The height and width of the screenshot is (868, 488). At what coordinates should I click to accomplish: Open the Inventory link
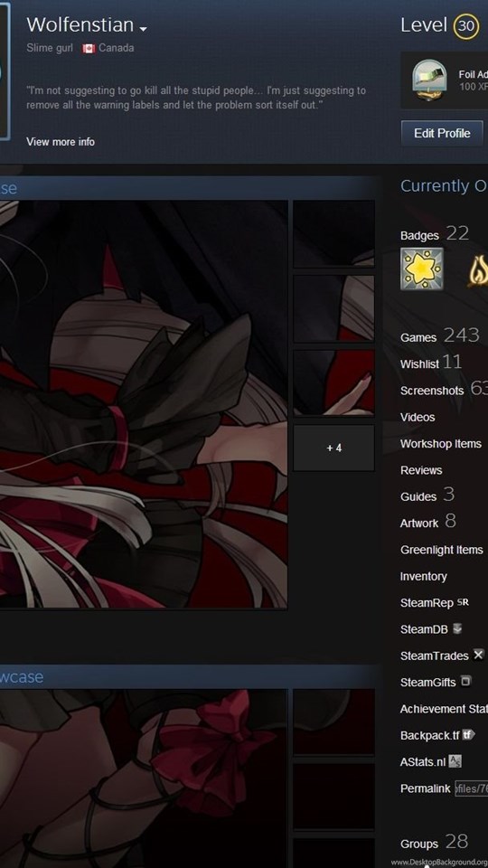pyautogui.click(x=423, y=576)
